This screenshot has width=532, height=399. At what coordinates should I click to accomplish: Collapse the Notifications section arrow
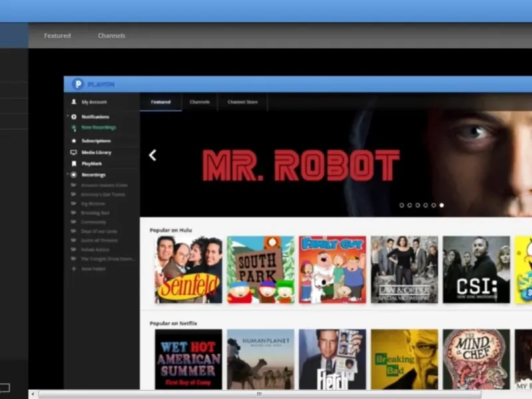(68, 116)
